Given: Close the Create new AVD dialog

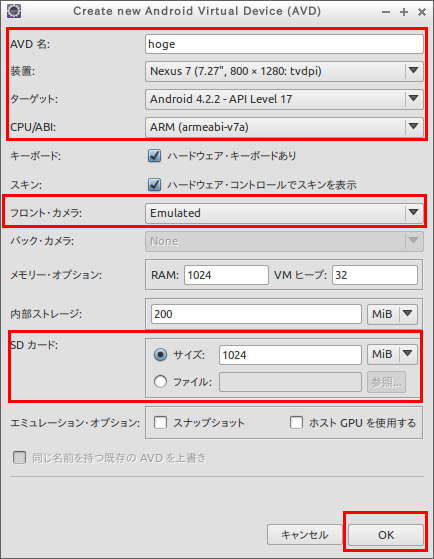Looking at the screenshot, I should point(422,12).
